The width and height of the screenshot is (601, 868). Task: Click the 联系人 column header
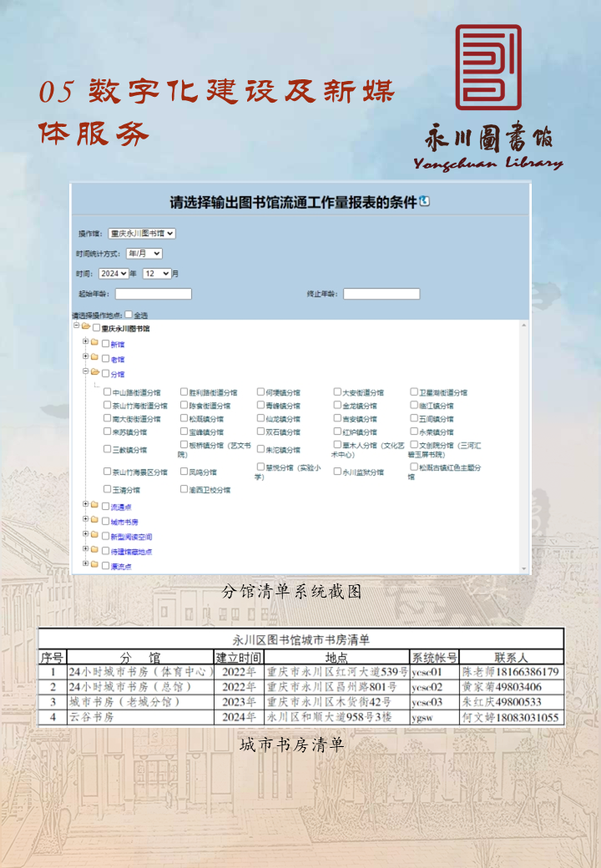click(512, 657)
